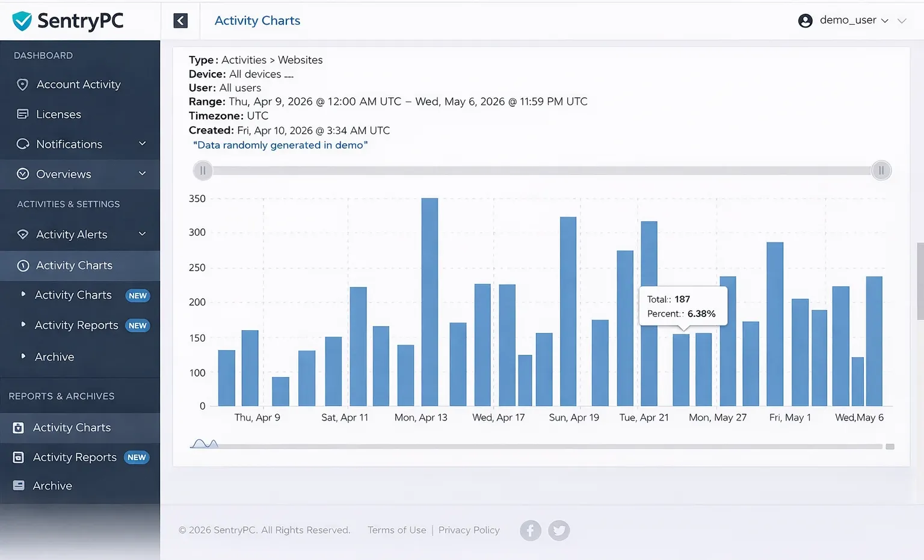This screenshot has width=924, height=560.
Task: Click the left handle of the date range slider
Action: click(203, 170)
